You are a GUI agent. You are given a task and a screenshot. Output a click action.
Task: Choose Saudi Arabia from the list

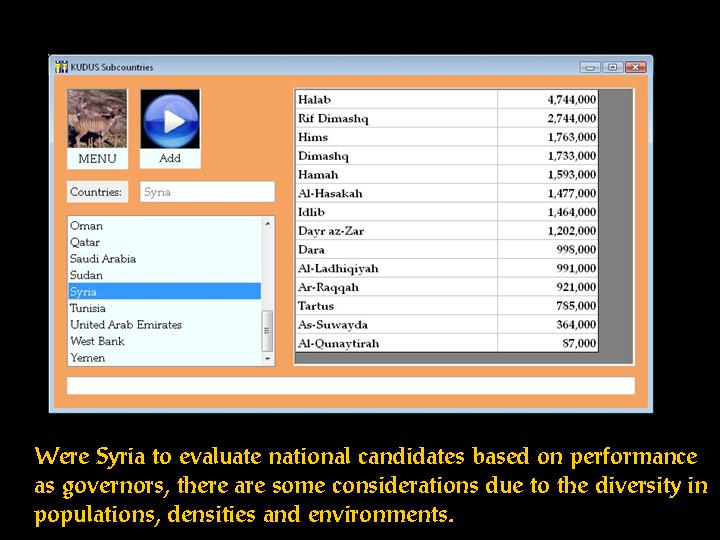(x=103, y=259)
